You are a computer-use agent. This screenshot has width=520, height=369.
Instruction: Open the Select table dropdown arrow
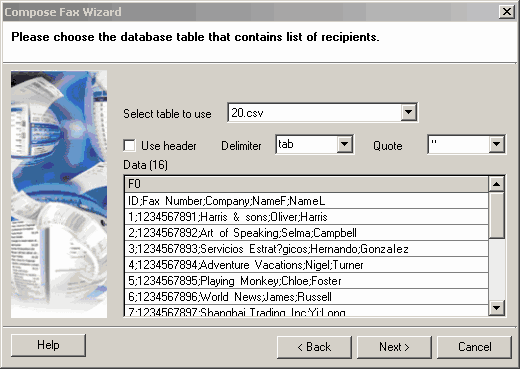pyautogui.click(x=409, y=113)
